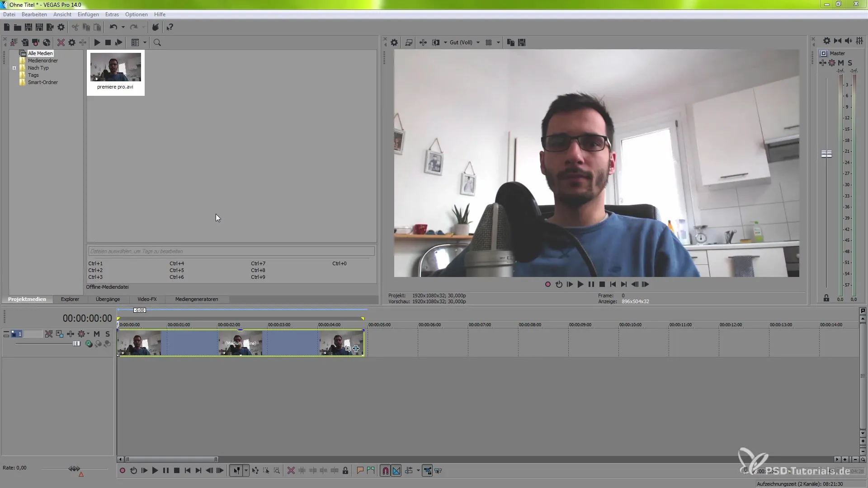This screenshot has width=868, height=488.
Task: Switch to the Mediengeneratoren tab
Action: [197, 300]
